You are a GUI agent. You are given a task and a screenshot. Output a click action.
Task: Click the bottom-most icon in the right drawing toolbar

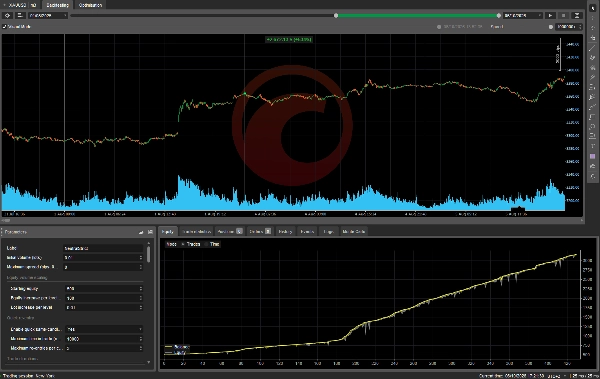[x=593, y=176]
